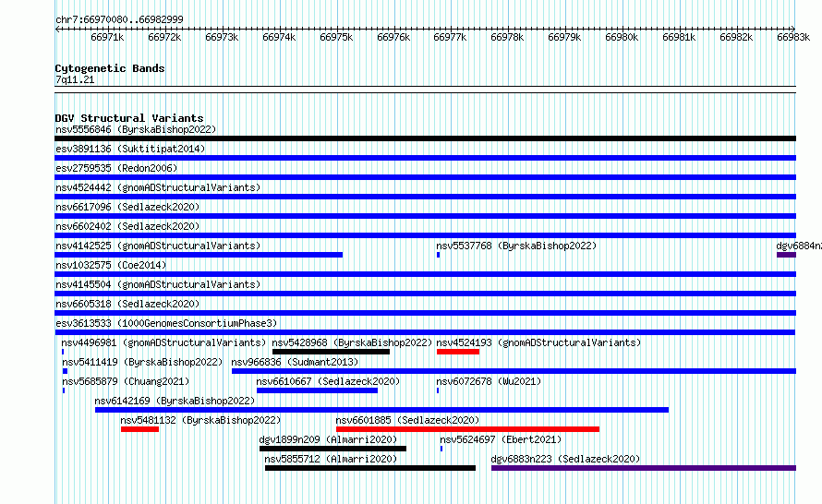
Task: Click the nsv5556846 (ByrskaBishop2022) label
Action: click(136, 129)
